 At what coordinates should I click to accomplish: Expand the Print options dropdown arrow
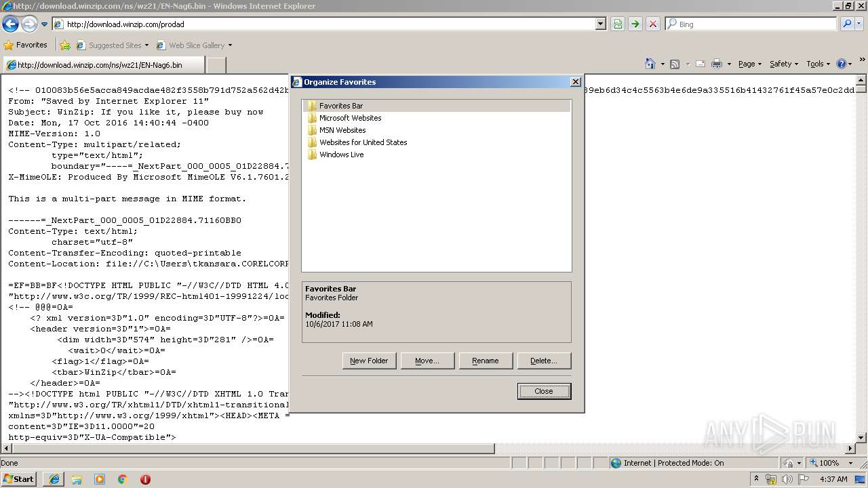coord(729,64)
